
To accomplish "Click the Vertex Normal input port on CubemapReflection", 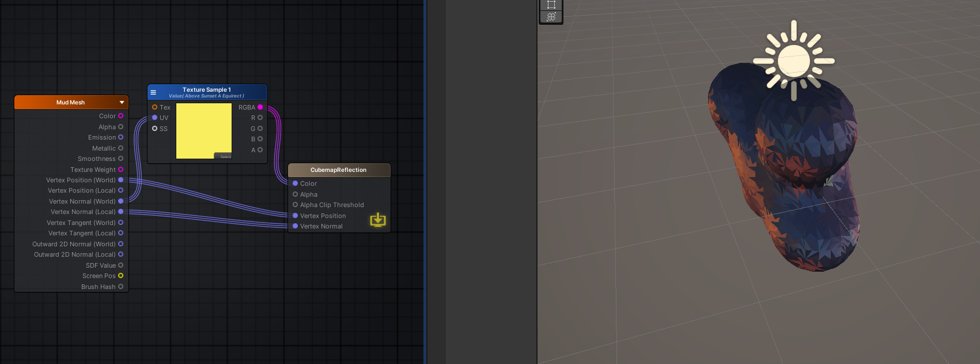I will click(x=296, y=226).
